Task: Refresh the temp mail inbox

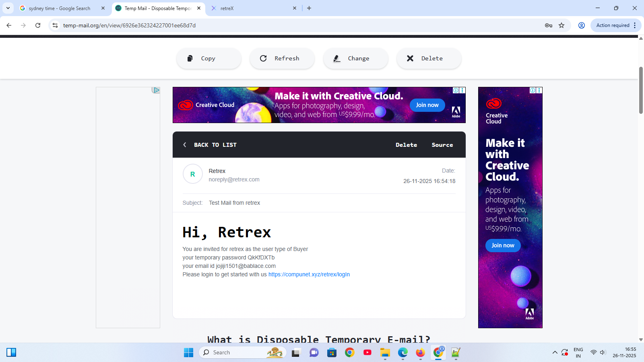Action: (282, 58)
